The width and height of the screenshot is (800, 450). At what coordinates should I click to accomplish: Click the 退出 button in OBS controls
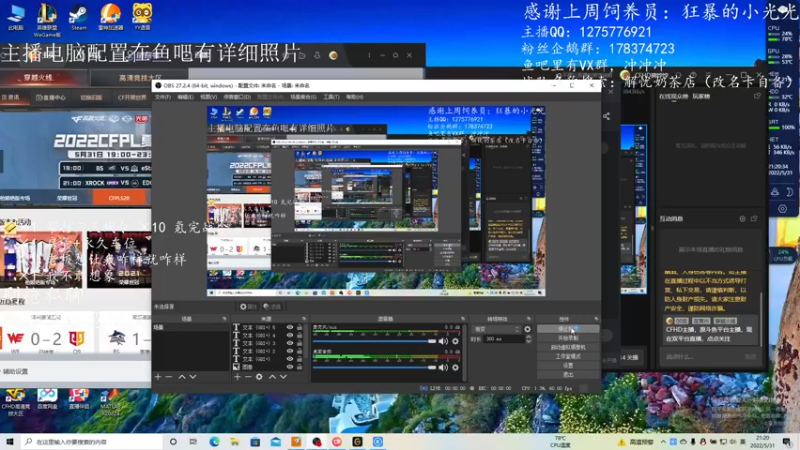click(x=568, y=375)
